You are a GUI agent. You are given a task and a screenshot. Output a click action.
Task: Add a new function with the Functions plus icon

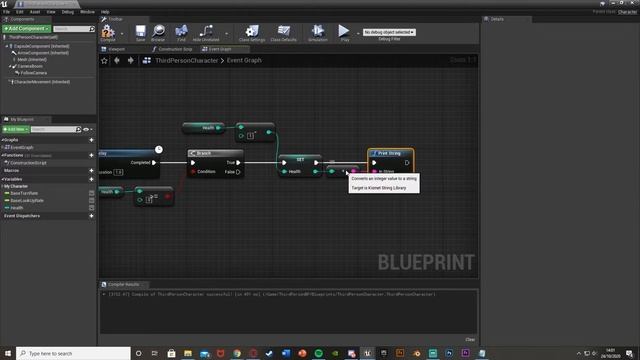(91, 156)
